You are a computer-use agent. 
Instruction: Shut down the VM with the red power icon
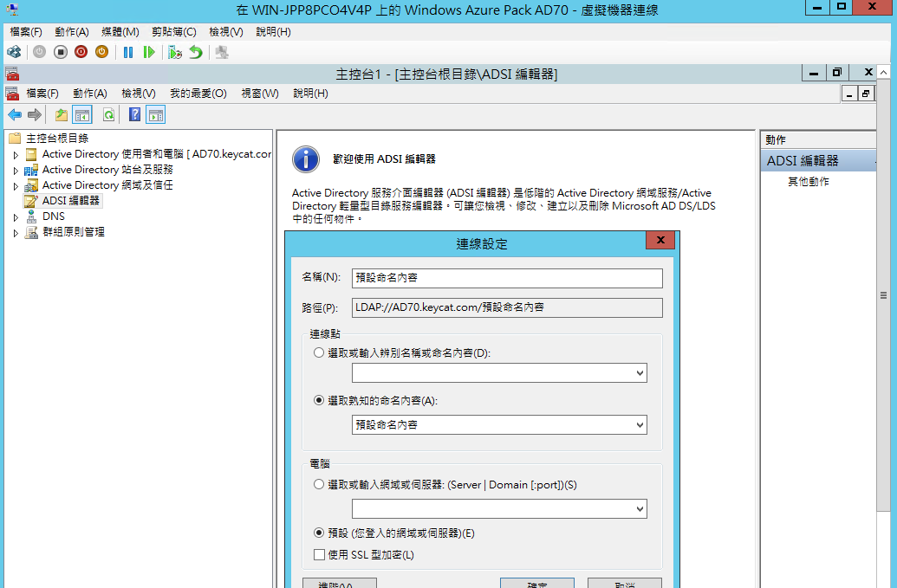(81, 53)
